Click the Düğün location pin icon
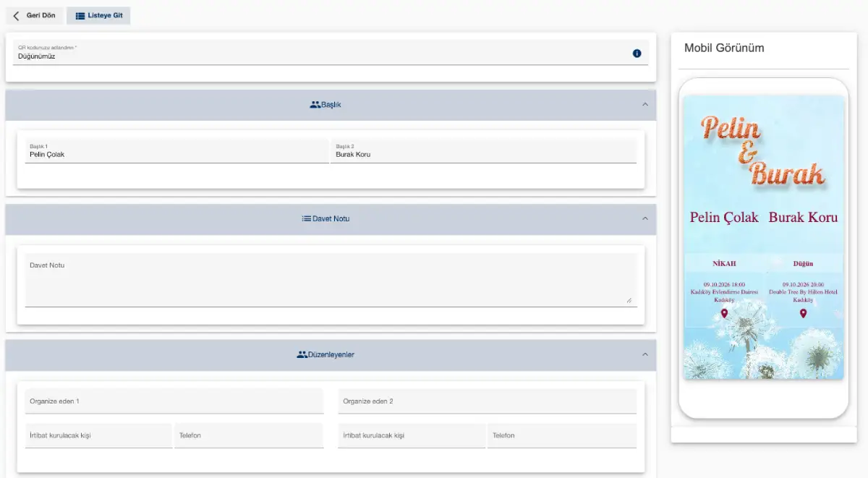The image size is (868, 478). (803, 313)
